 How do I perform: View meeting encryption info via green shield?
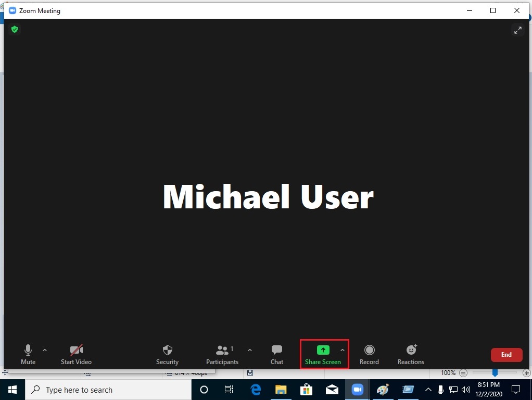[x=15, y=30]
